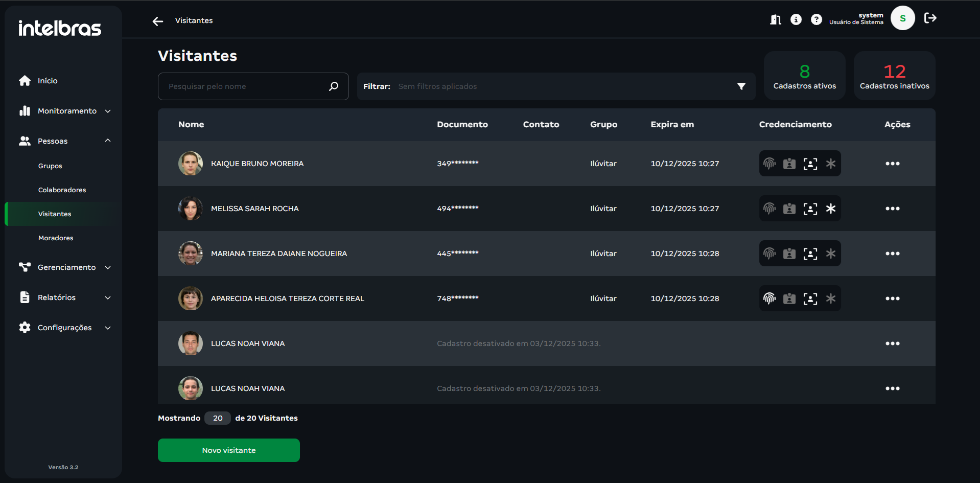Screen dimensions: 980x483
Task: Click the Novo visitante button
Action: point(228,450)
